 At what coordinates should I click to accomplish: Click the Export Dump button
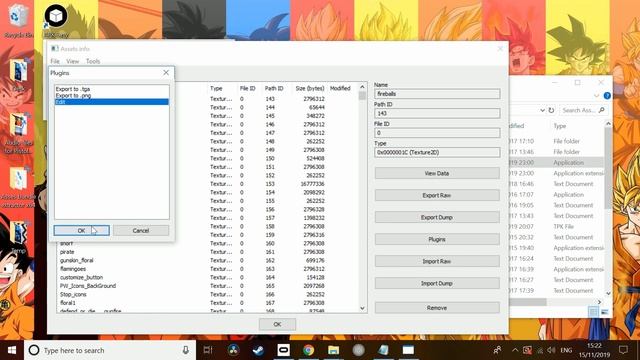tap(437, 217)
